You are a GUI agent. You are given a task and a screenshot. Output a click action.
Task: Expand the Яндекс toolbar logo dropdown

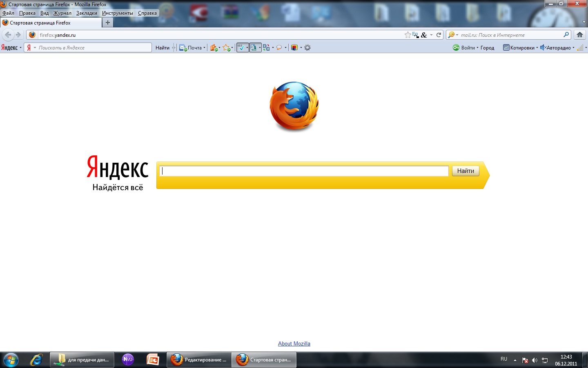point(20,48)
